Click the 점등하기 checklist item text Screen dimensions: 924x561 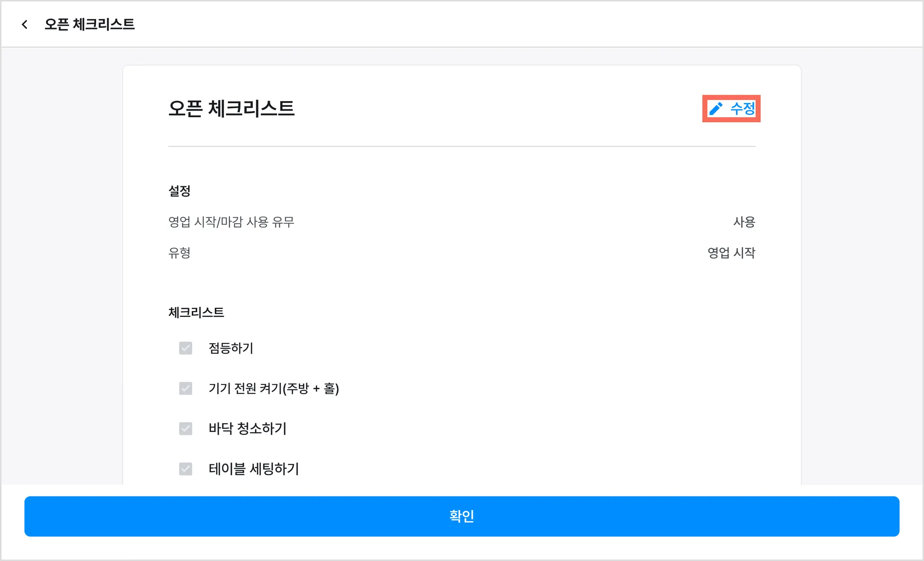(231, 348)
